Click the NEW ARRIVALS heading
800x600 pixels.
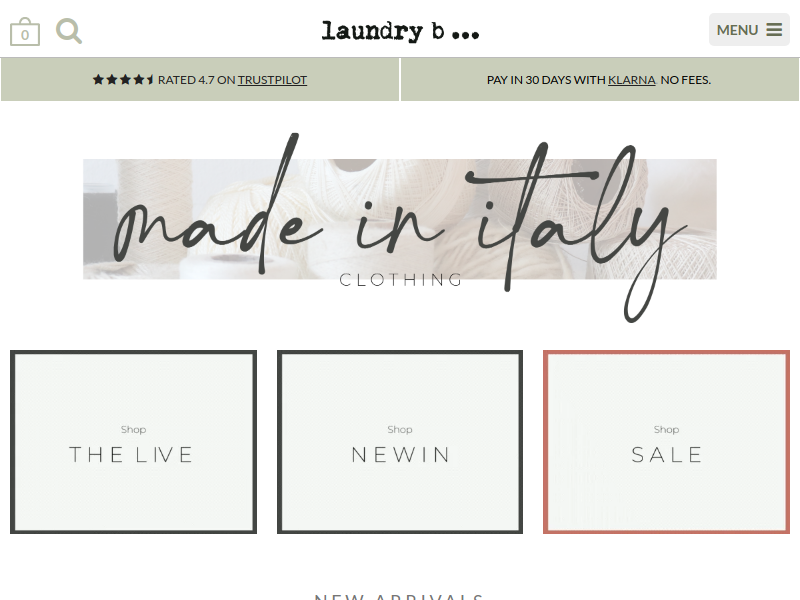coord(399,596)
